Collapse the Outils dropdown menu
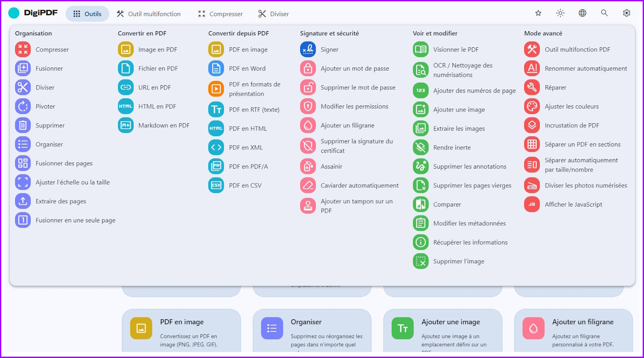 (x=87, y=14)
